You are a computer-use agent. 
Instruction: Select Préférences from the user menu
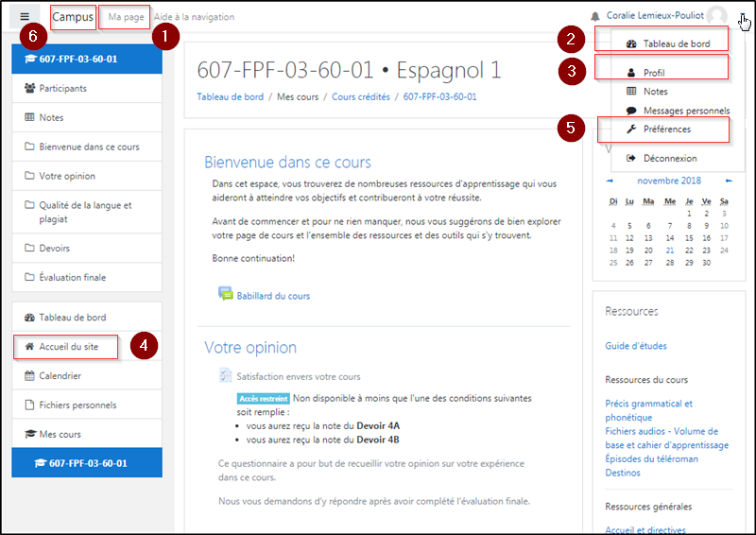[x=666, y=129]
